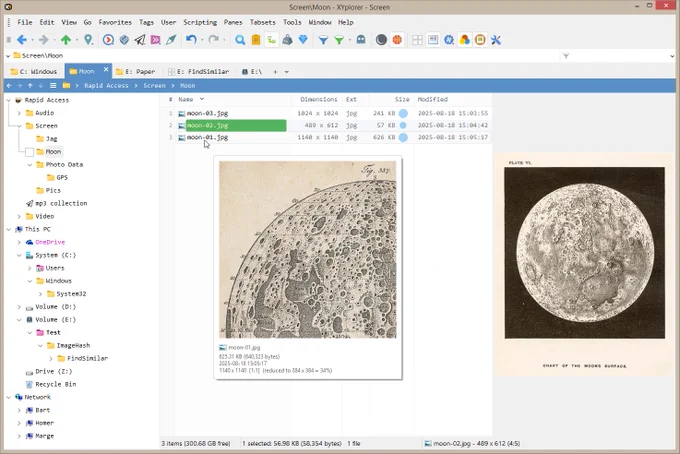Open the Favorites menu

pyautogui.click(x=115, y=22)
